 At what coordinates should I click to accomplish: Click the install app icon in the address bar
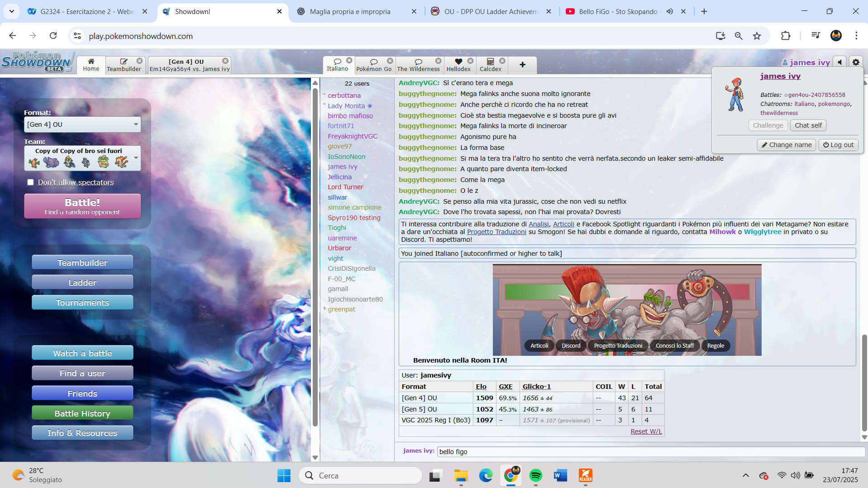point(720,36)
